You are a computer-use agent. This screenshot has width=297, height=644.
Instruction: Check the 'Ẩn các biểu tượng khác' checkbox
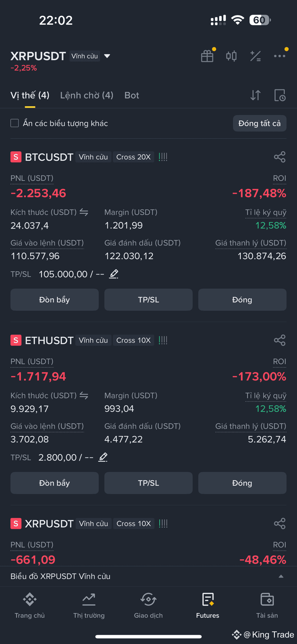click(15, 123)
